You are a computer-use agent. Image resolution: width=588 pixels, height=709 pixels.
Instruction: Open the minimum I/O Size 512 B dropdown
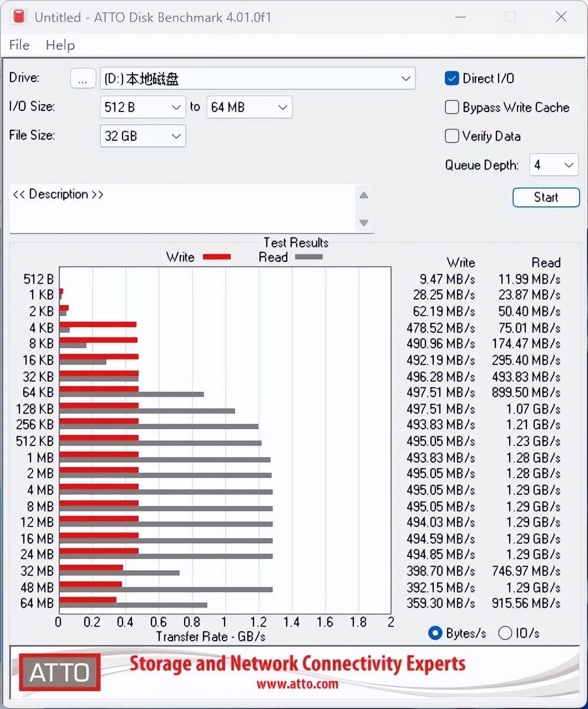pyautogui.click(x=143, y=107)
